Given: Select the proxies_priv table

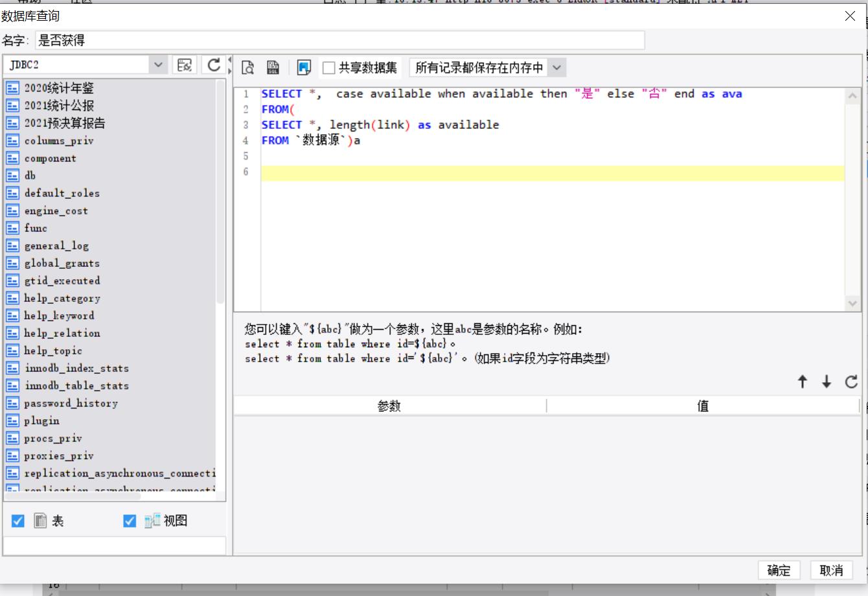Looking at the screenshot, I should [59, 455].
